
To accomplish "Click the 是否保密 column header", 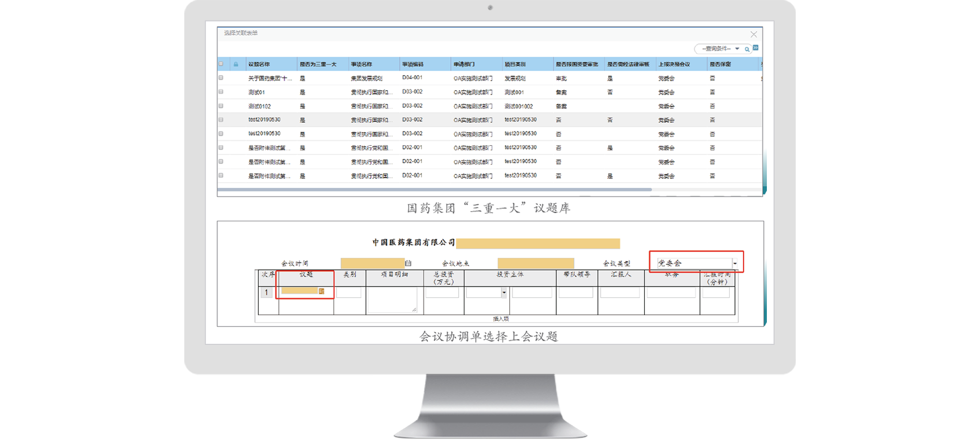I will pyautogui.click(x=720, y=64).
